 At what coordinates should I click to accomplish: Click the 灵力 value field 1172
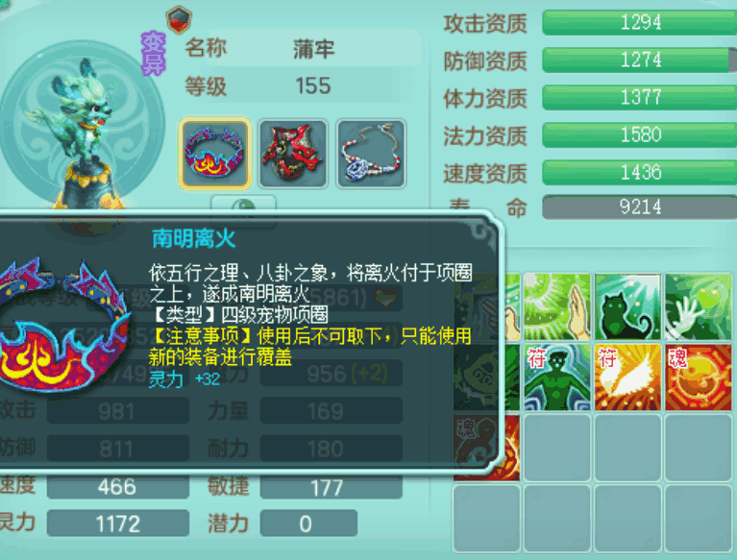point(118,523)
